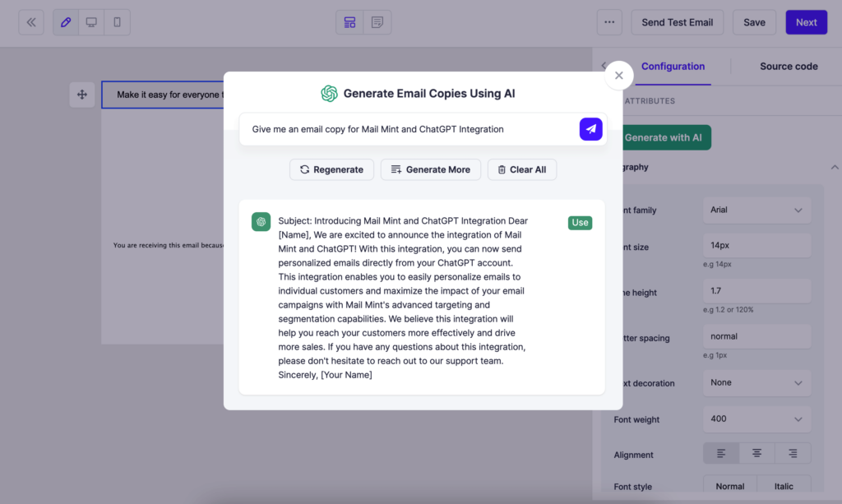
Task: Click the move handle beside text block
Action: click(82, 95)
